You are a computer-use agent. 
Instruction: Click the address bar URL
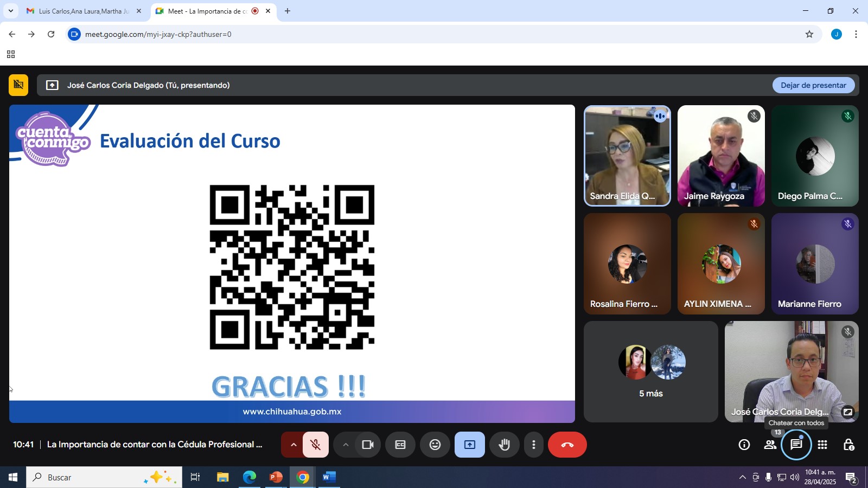tap(158, 34)
